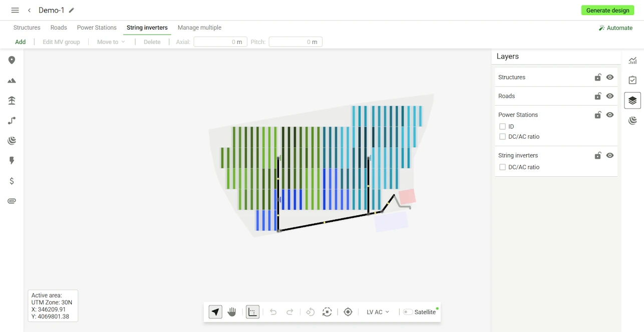644x332 pixels.
Task: Open the checklist panel icon
Action: tap(632, 80)
